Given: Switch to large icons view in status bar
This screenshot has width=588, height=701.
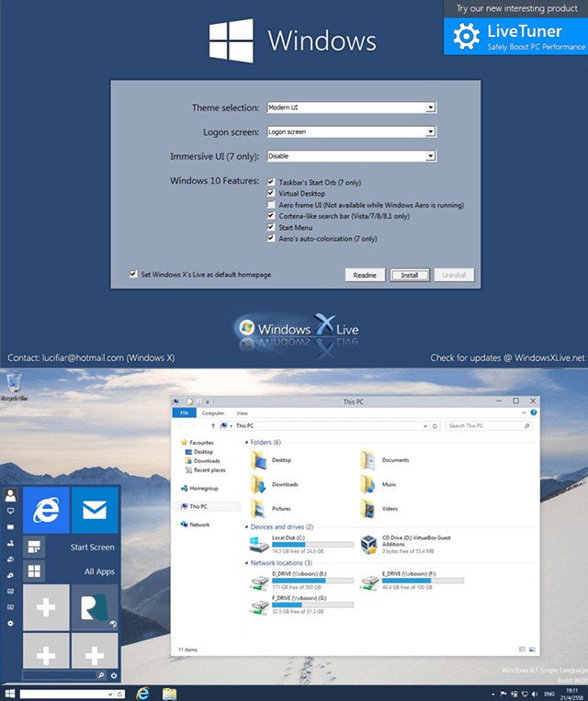Looking at the screenshot, I should (532, 650).
